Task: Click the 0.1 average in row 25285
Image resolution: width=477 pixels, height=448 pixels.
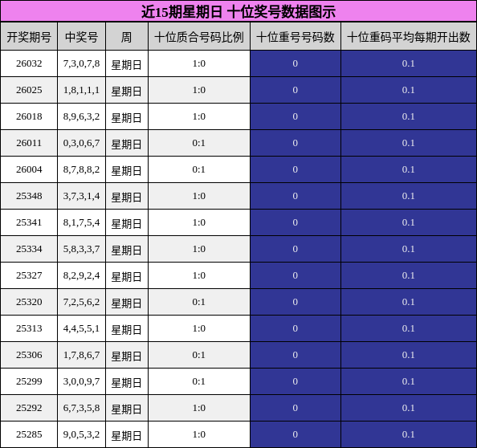Action: [x=408, y=434]
